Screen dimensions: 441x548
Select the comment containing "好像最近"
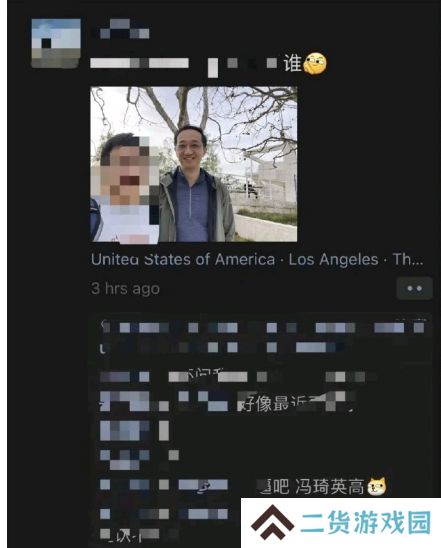pyautogui.click(x=227, y=401)
